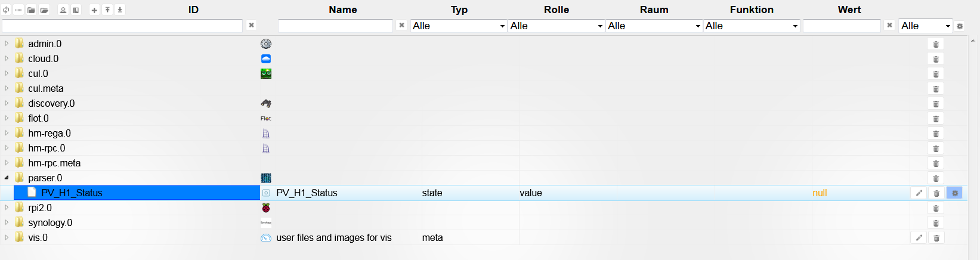The height and width of the screenshot is (260, 980).
Task: Expand the vis.0 tree folder
Action: [7, 237]
